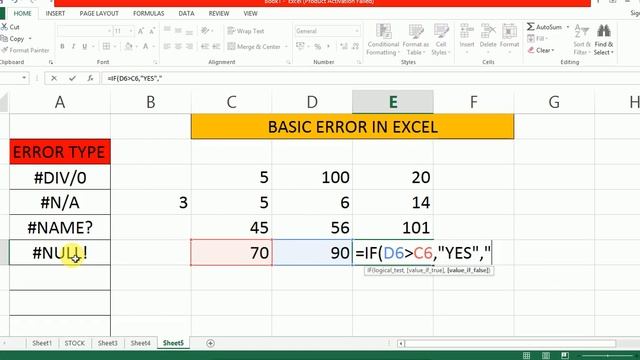Apply the Font Color letter A

[x=145, y=47]
